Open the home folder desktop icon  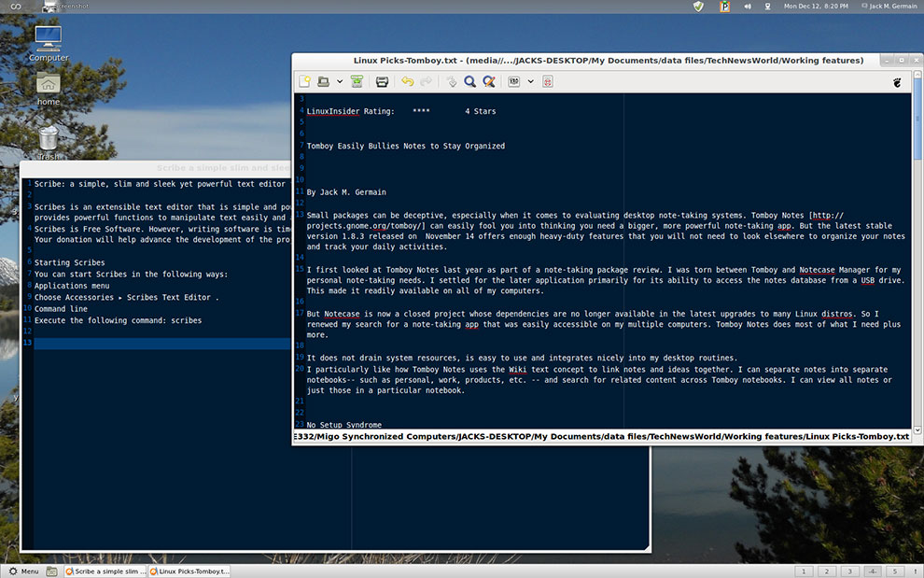(x=49, y=89)
